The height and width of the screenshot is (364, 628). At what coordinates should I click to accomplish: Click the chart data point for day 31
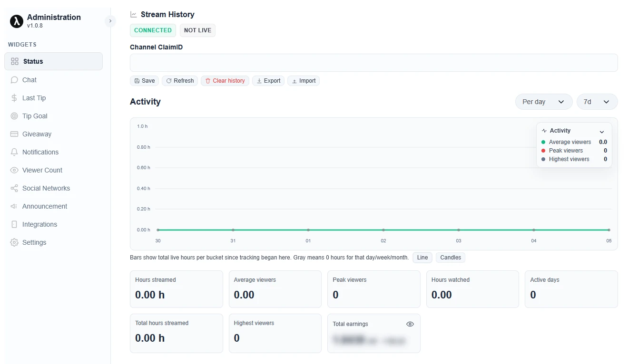tap(233, 230)
